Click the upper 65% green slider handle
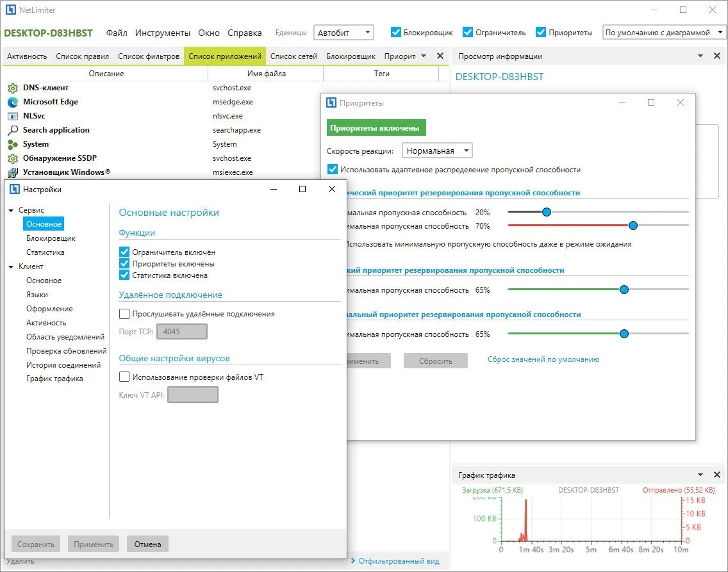 tap(624, 290)
